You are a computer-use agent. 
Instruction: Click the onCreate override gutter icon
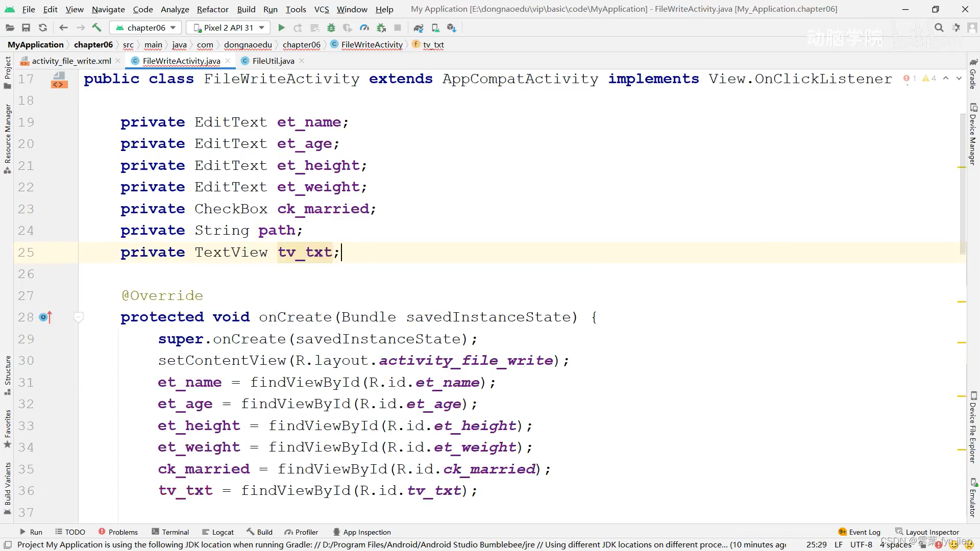(x=46, y=317)
